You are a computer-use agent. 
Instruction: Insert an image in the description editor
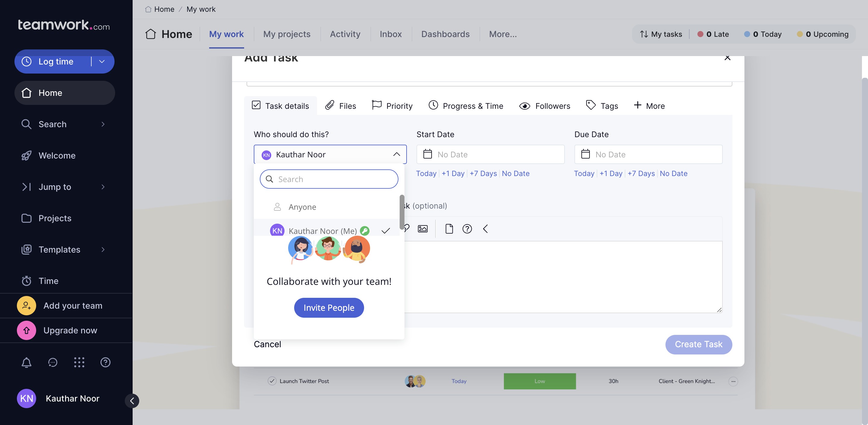423,229
